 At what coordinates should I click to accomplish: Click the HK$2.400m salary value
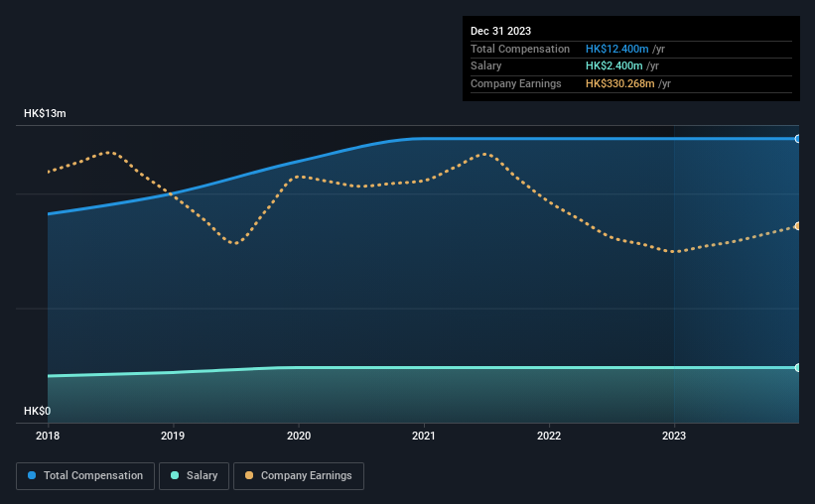613,66
